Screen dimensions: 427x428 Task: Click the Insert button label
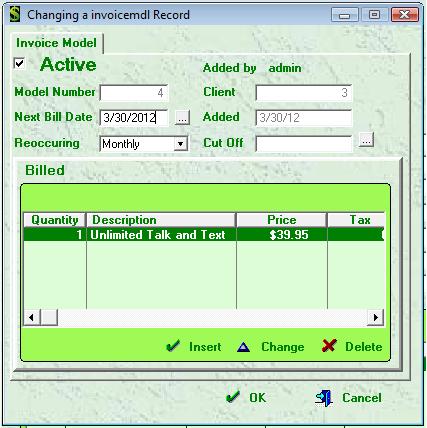coord(205,347)
